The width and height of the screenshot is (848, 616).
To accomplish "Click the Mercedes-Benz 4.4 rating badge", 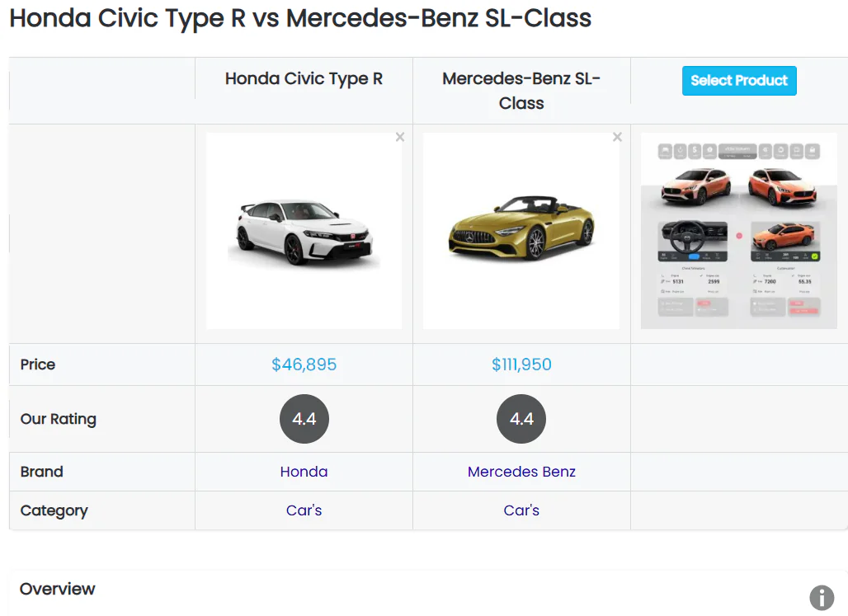I will pos(521,419).
